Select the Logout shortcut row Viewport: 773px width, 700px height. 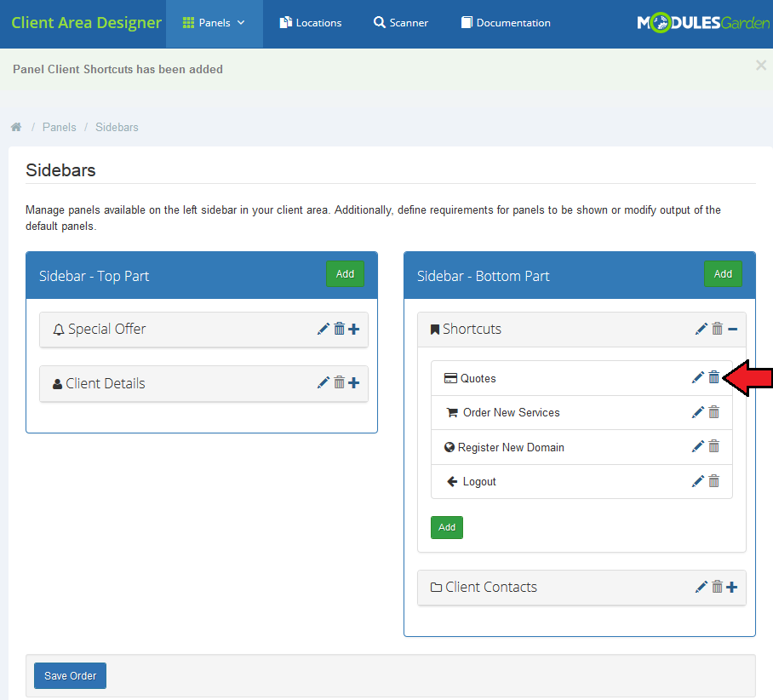[581, 481]
